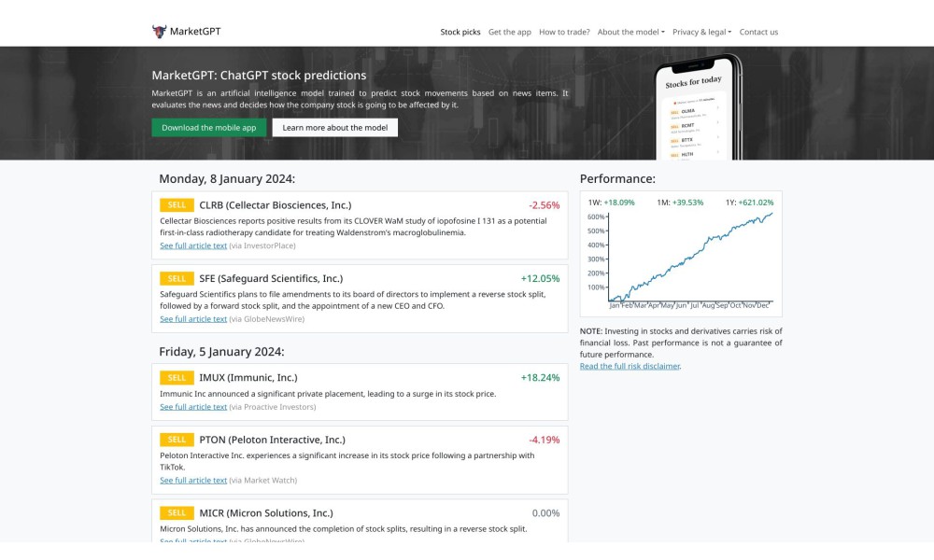Click the (via GlobeNewsWire) source on SFE card

coord(267,319)
